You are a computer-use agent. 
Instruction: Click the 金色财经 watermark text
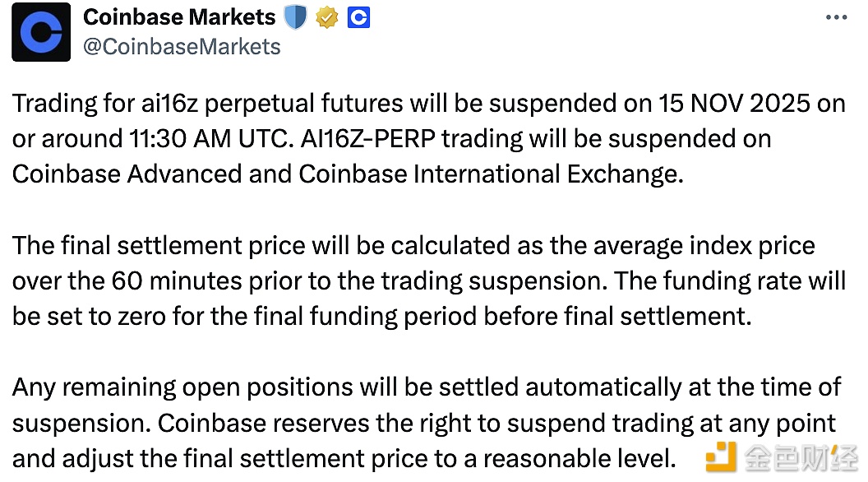[x=798, y=457]
